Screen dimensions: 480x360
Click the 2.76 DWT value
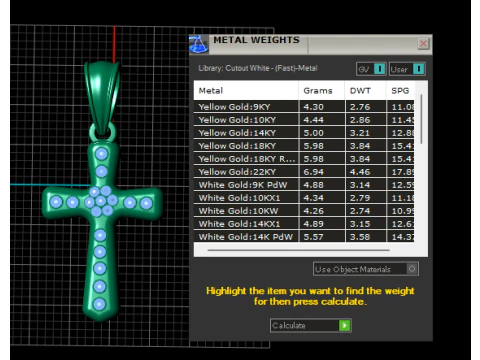[x=360, y=107]
